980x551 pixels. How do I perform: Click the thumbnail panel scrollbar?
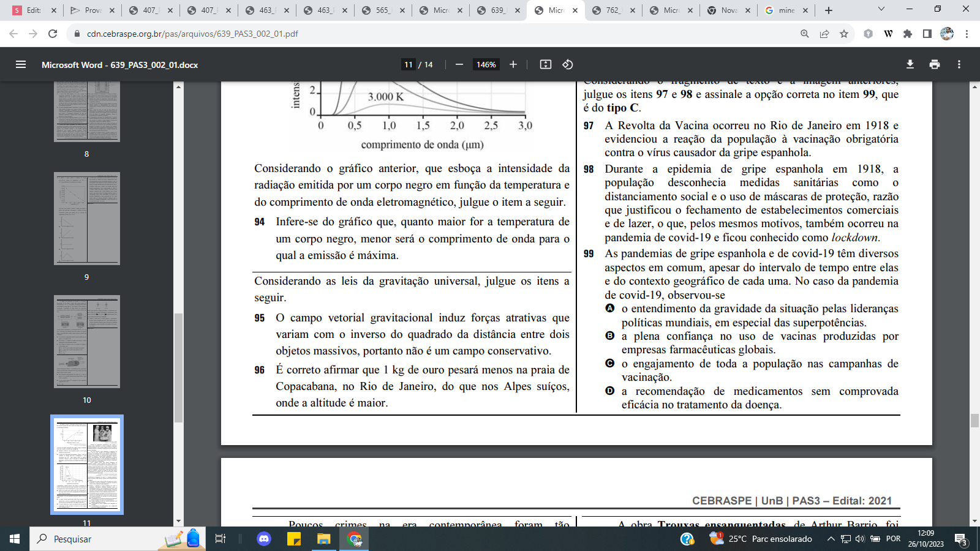tap(178, 367)
